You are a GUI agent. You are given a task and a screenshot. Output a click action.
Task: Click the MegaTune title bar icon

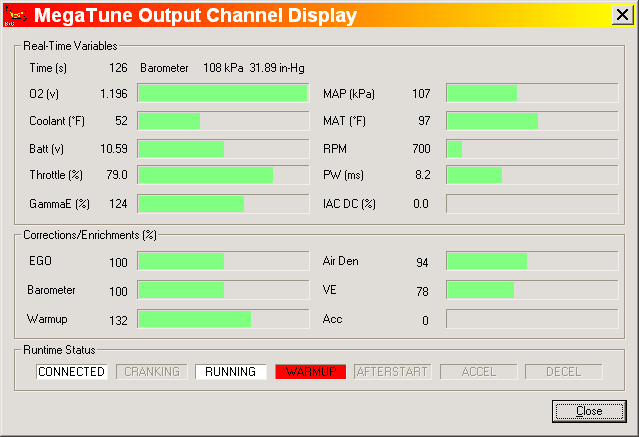(x=15, y=15)
